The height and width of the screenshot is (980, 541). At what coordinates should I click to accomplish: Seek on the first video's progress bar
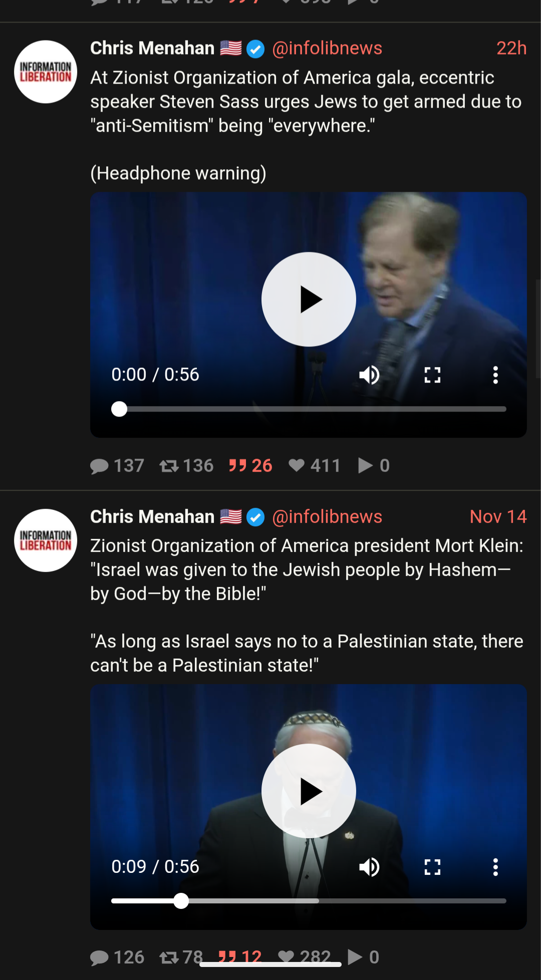click(309, 409)
